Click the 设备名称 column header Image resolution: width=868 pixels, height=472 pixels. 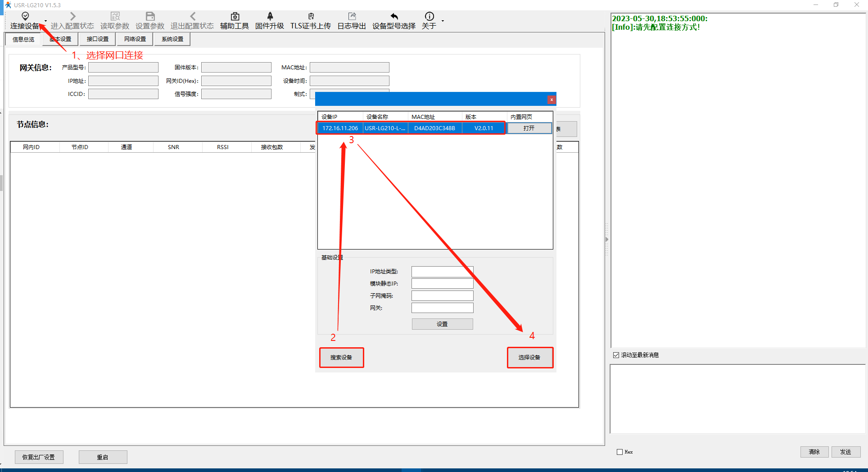click(385, 117)
